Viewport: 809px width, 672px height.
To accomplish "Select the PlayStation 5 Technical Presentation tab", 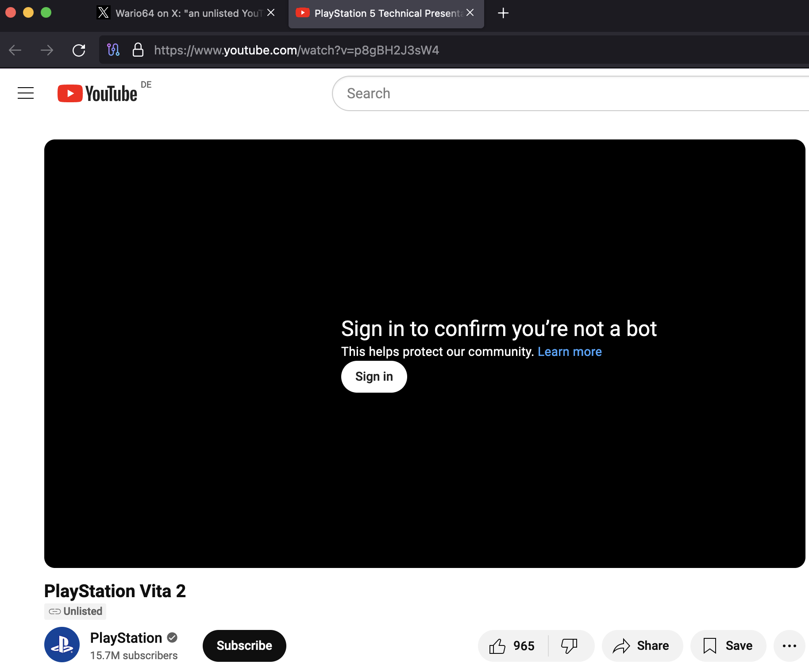I will pos(386,13).
